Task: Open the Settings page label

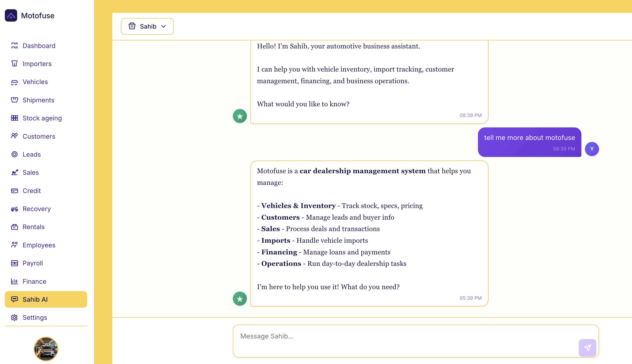Action: [x=35, y=317]
